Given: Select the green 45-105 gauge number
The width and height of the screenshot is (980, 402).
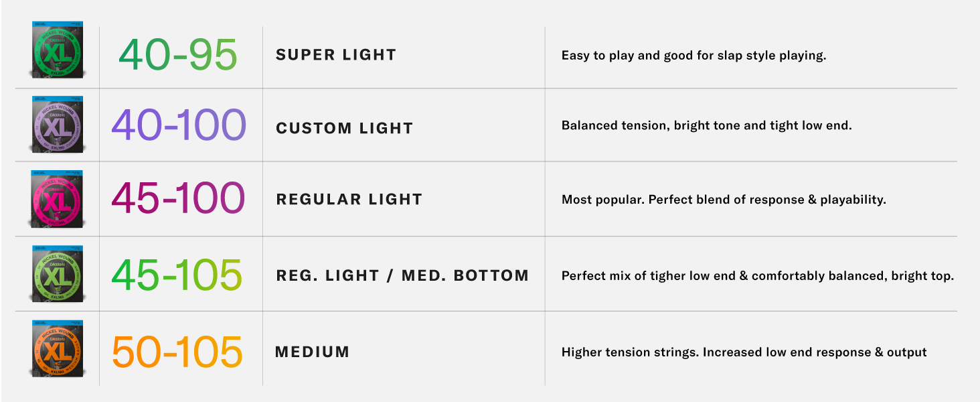Looking at the screenshot, I should pos(177,275).
